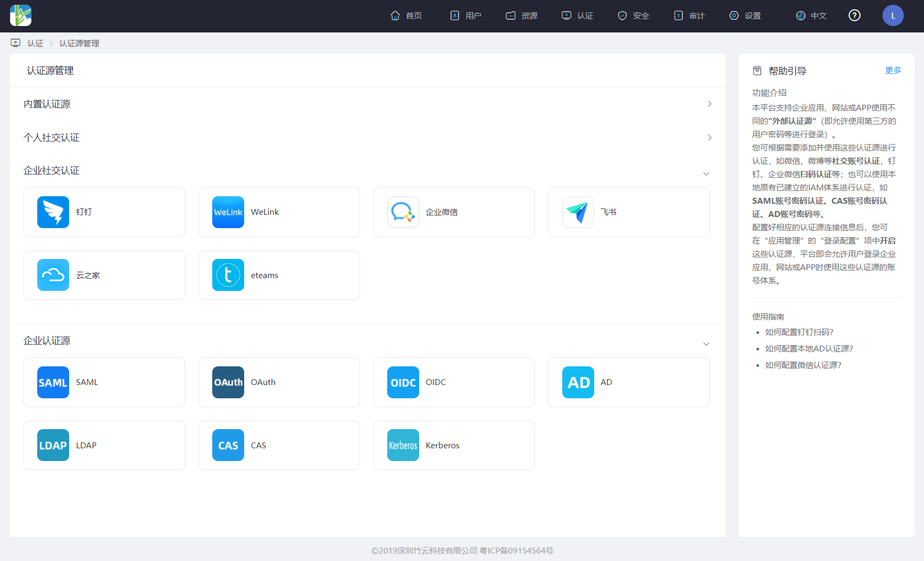
Task: Click the Kerberos logo icon
Action: [403, 445]
